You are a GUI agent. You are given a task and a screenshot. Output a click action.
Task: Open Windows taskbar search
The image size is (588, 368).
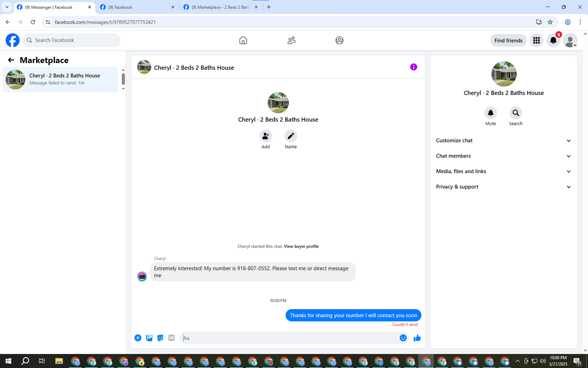(25, 361)
